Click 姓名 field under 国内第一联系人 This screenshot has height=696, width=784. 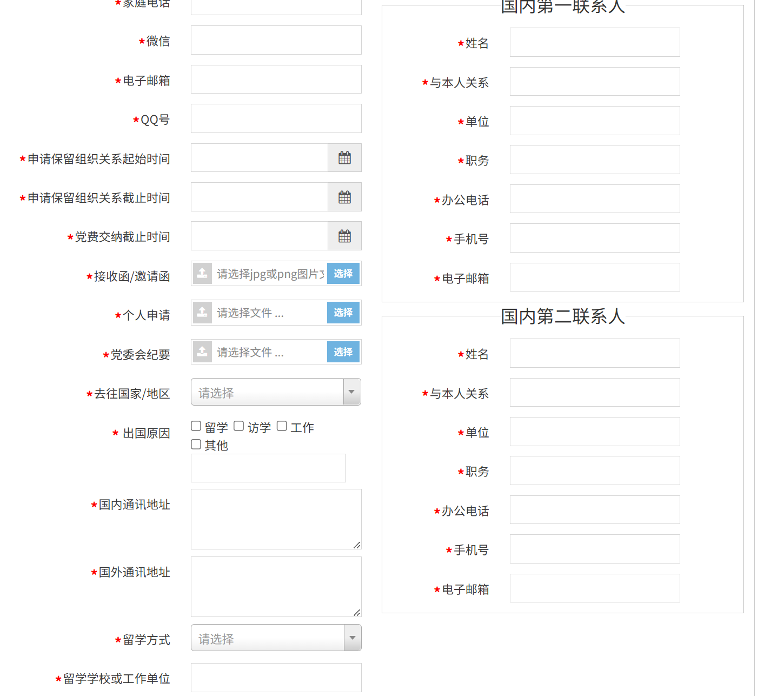pyautogui.click(x=595, y=43)
